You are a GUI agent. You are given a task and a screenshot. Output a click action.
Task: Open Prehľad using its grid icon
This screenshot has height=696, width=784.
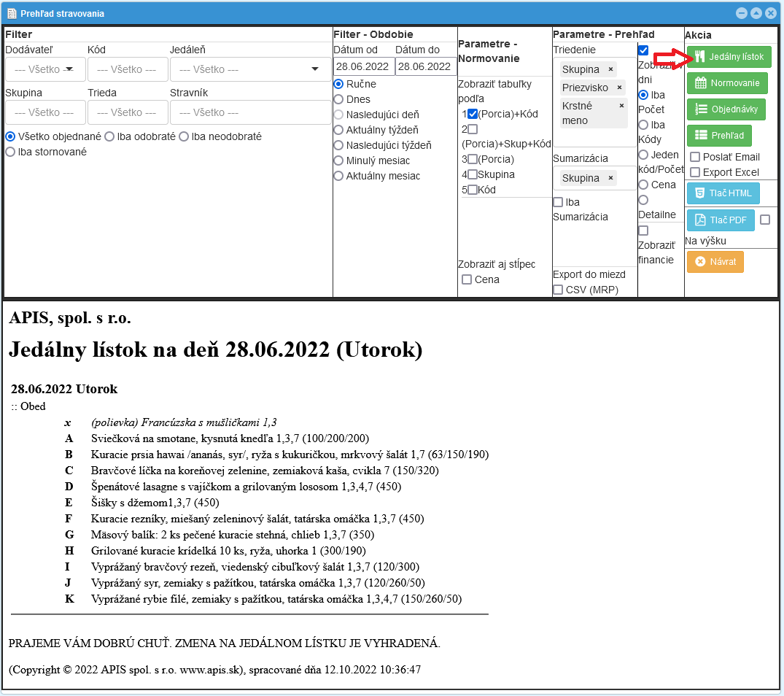point(703,135)
